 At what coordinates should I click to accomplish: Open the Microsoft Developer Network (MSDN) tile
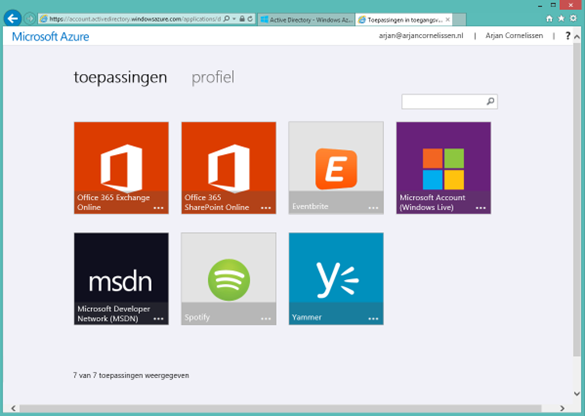click(121, 279)
